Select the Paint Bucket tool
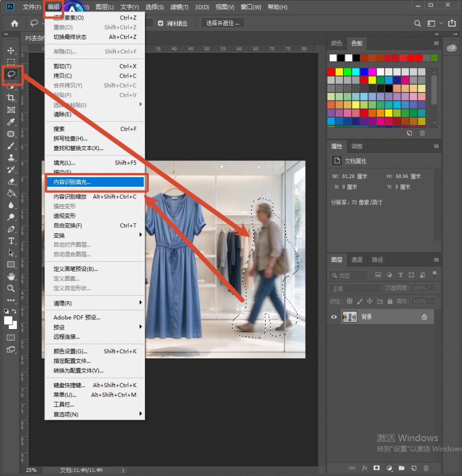This screenshot has height=476, width=462. point(11,193)
